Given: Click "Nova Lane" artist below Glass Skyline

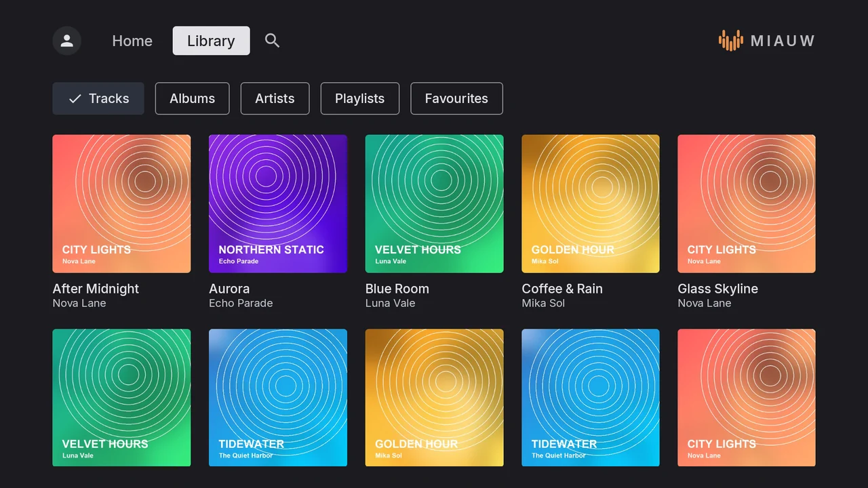Looking at the screenshot, I should (x=705, y=304).
